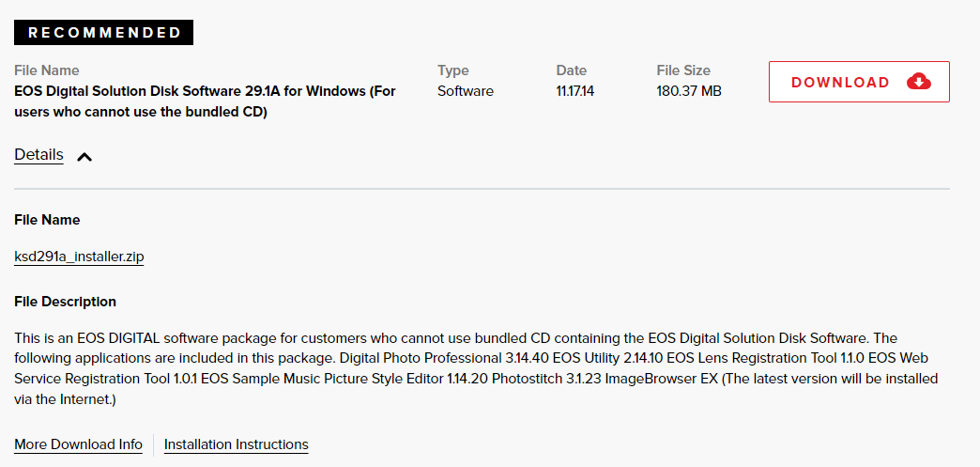Image resolution: width=980 pixels, height=467 pixels.
Task: Click the RECOMMENDED badge
Action: (x=103, y=33)
